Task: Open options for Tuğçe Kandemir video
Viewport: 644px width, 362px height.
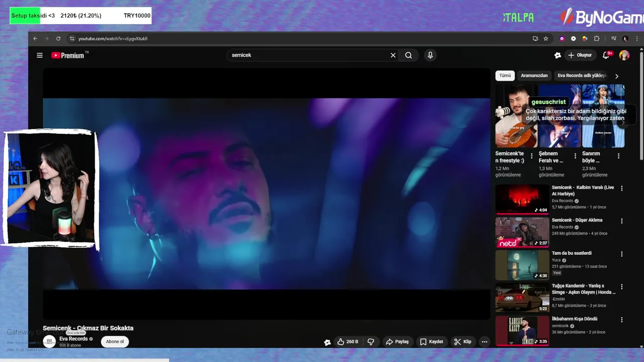Action: click(622, 287)
